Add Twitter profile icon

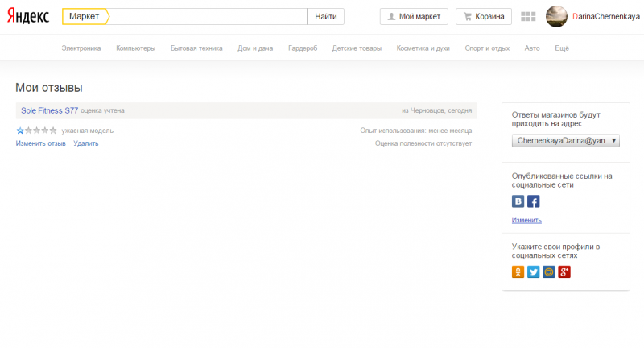click(533, 271)
